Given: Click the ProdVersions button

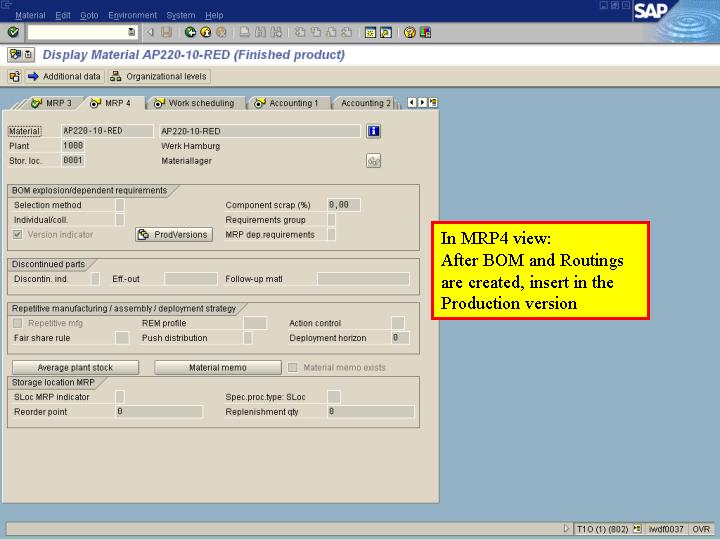Looking at the screenshot, I should point(174,235).
